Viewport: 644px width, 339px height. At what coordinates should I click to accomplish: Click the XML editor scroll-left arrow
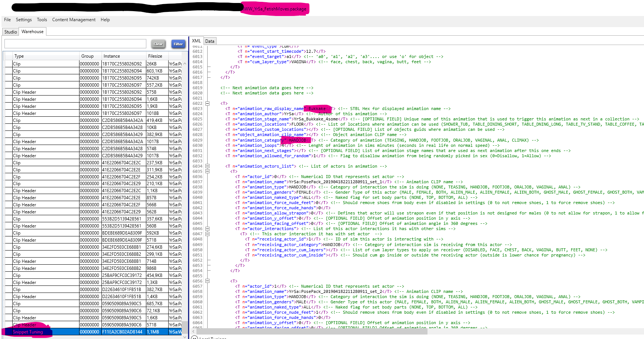point(193,331)
